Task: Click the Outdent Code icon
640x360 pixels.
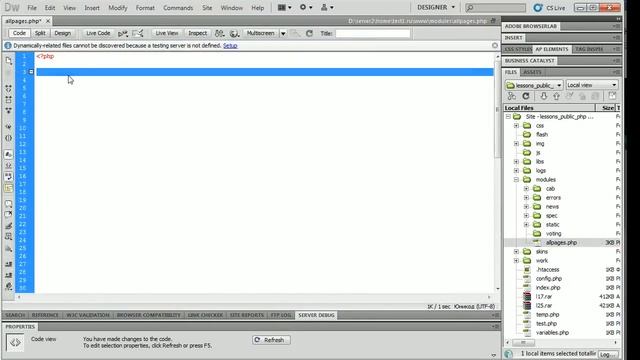Action: [x=9, y=275]
